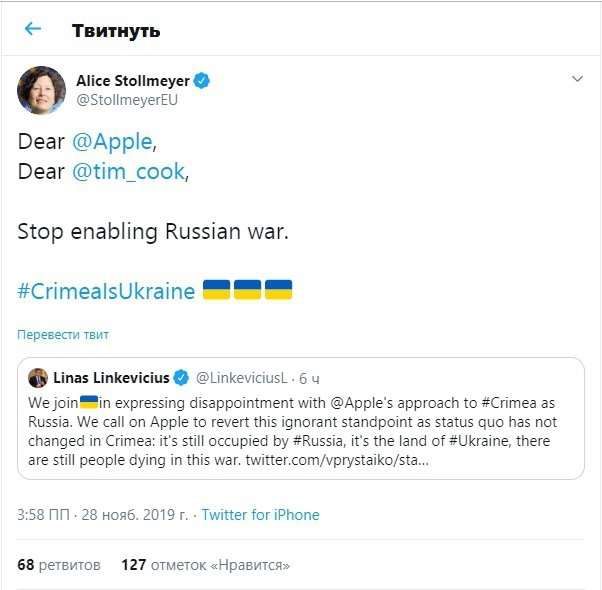Viewport: 602px width, 590px height.
Task: Open the #CrimeaIsUkraine hashtag
Action: 106,292
